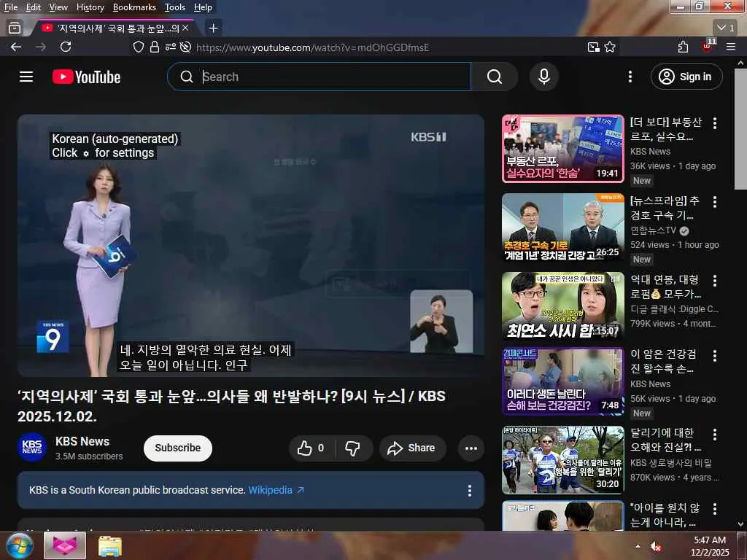The width and height of the screenshot is (747, 560).
Task: Open tracking protection shield icon
Action: point(138,47)
